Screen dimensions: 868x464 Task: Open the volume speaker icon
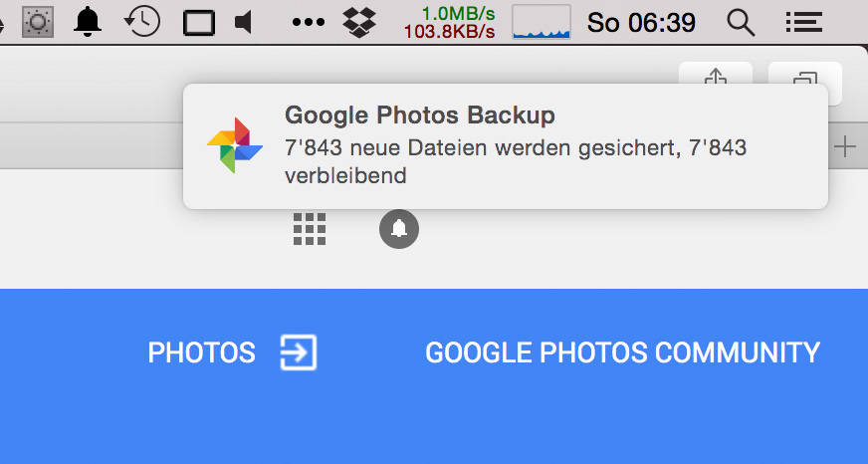[244, 22]
